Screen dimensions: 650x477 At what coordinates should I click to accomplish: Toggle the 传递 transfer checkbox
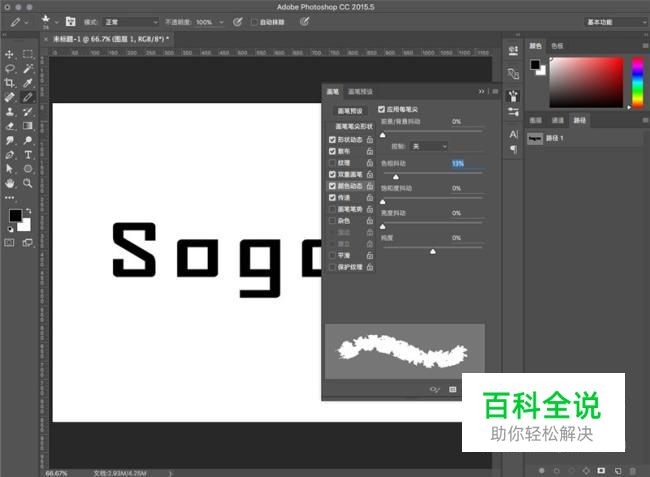[x=332, y=198]
